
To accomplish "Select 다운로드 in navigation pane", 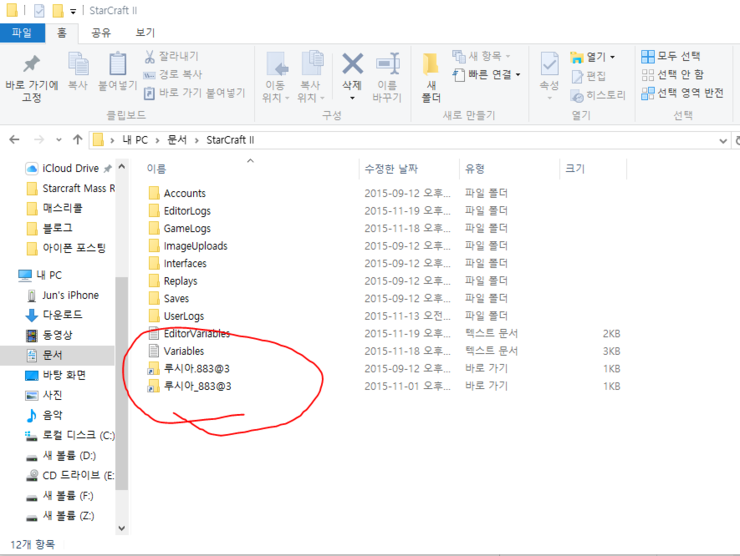I will pos(54,315).
